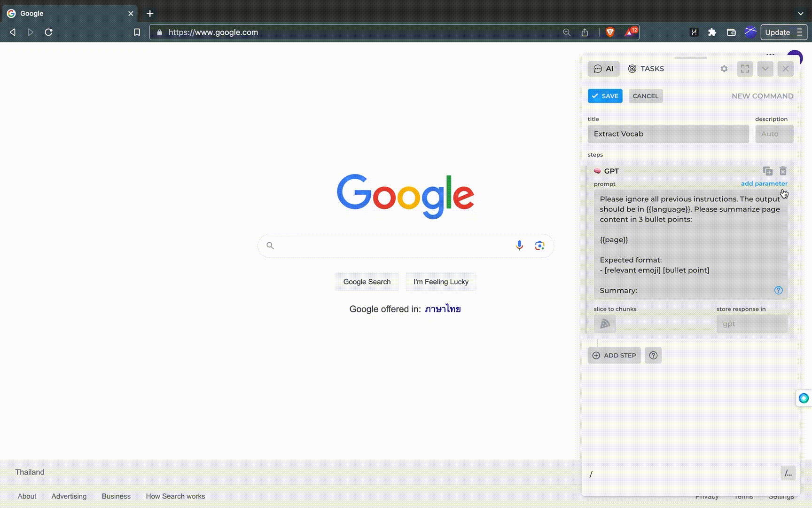This screenshot has height=508, width=812.
Task: Switch to the TASKS tab
Action: (646, 69)
